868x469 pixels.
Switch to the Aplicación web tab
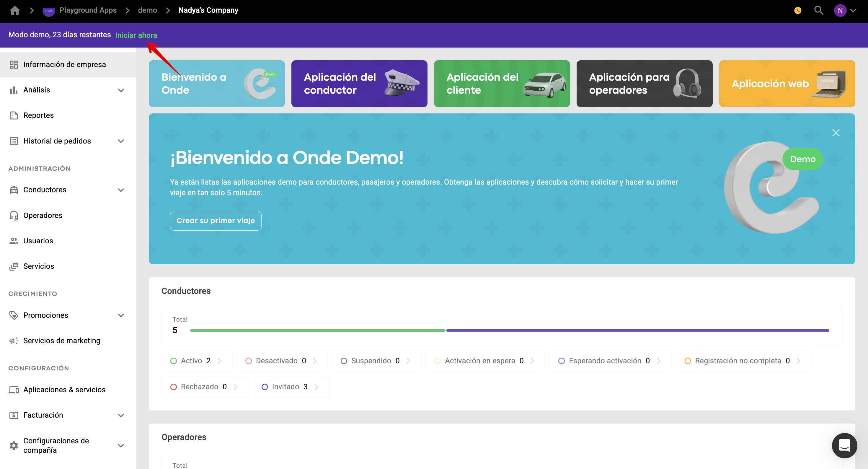[787, 84]
